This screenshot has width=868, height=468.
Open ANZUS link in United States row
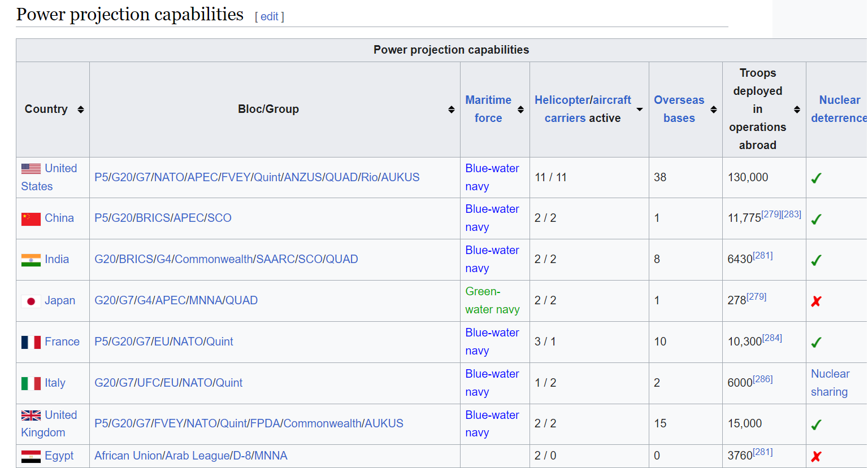(x=303, y=177)
